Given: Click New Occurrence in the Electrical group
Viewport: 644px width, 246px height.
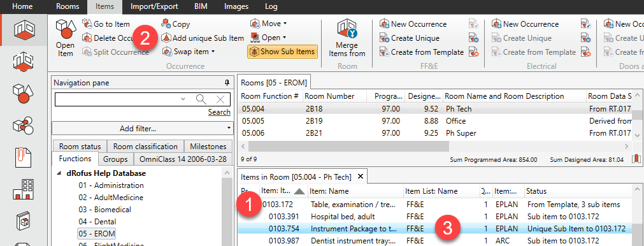Looking at the screenshot, I should click(526, 24).
